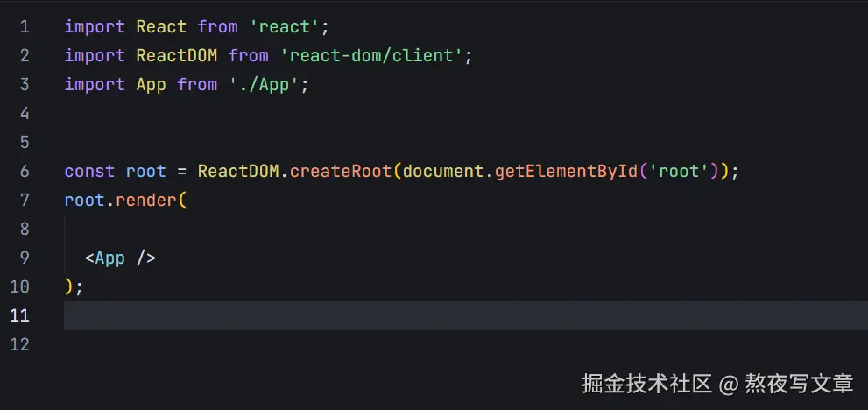868x410 pixels.
Task: Click App identifier on line 3
Action: 152,85
